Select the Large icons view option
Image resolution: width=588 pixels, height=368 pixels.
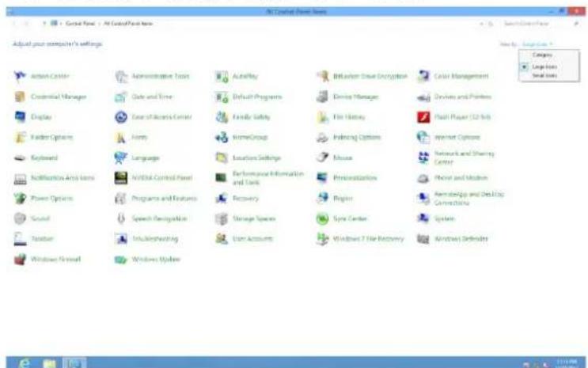click(544, 66)
